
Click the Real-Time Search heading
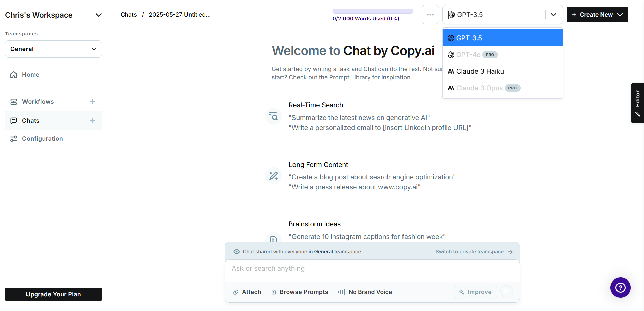(x=316, y=105)
